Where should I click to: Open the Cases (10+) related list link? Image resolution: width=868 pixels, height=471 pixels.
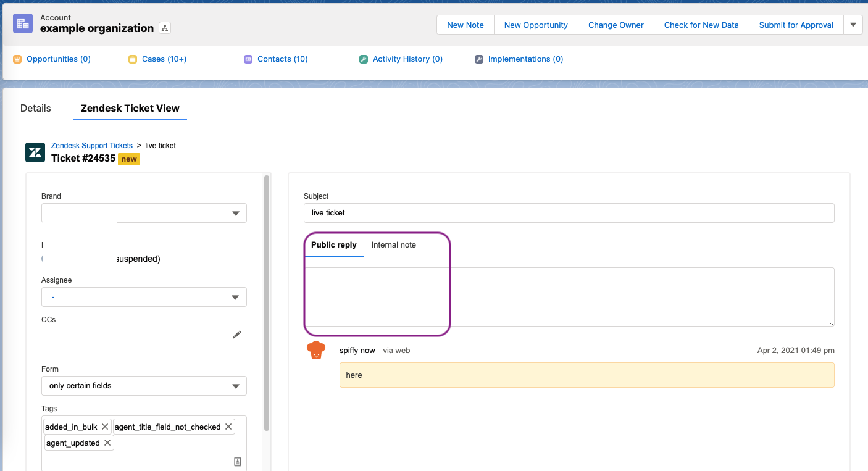(x=164, y=59)
